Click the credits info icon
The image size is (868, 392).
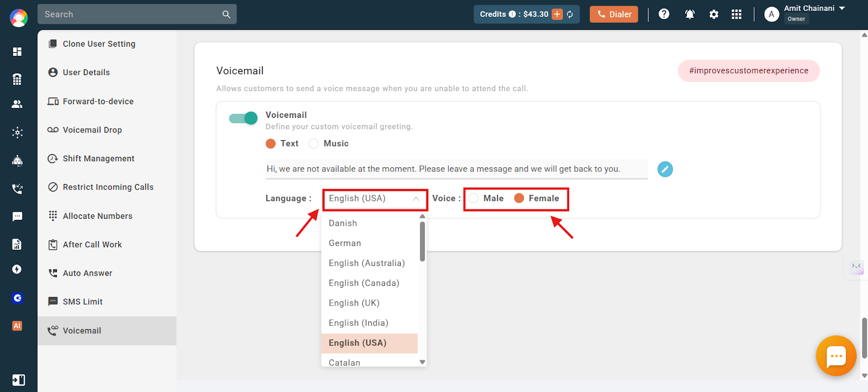point(512,14)
